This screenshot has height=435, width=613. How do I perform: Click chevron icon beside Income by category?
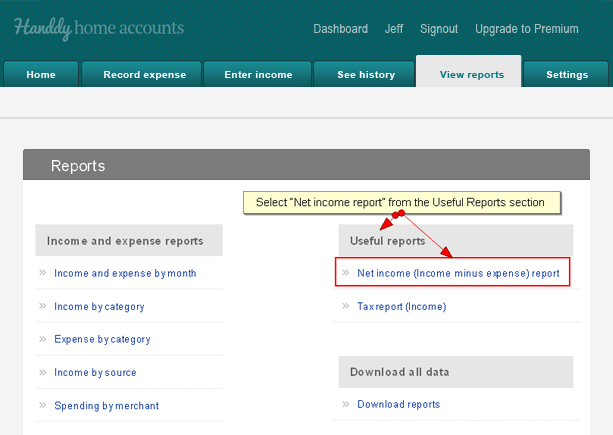click(43, 306)
